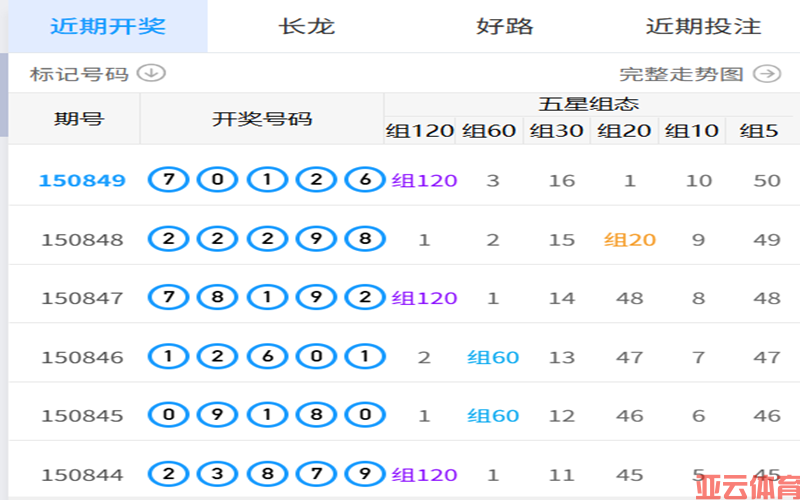The height and width of the screenshot is (500, 800).
Task: Click issue number 150848
Action: point(82,239)
